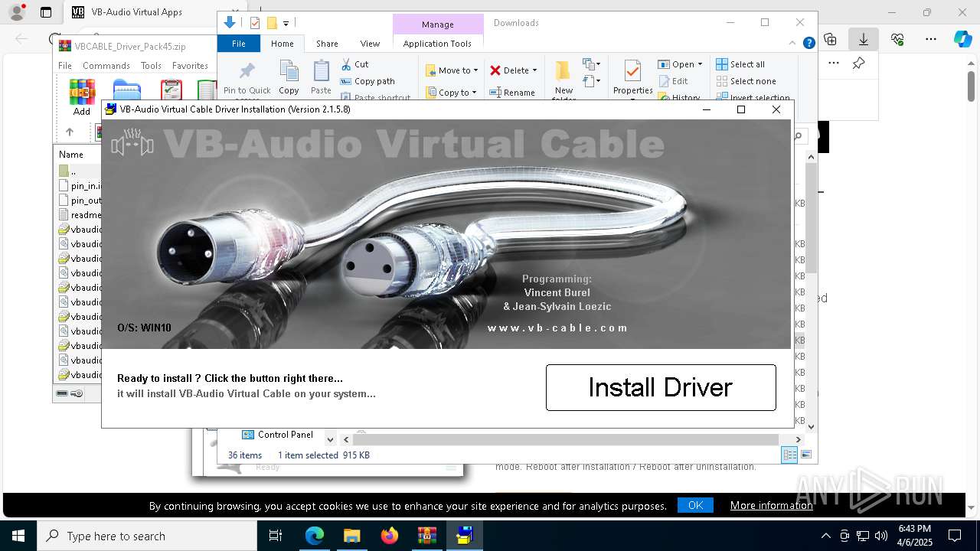Click the Extract To folder icon in WinRAR

pos(127,90)
